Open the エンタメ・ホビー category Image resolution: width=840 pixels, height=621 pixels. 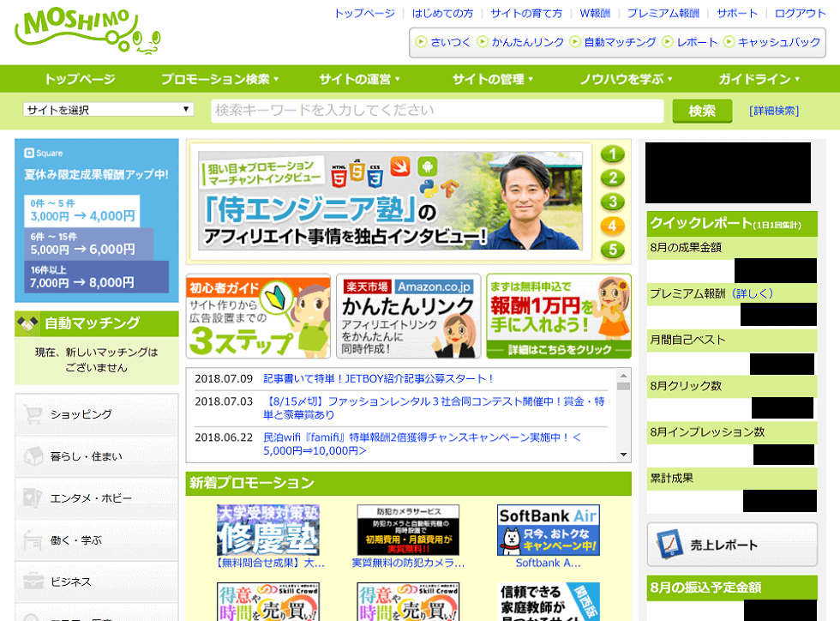pos(96,498)
